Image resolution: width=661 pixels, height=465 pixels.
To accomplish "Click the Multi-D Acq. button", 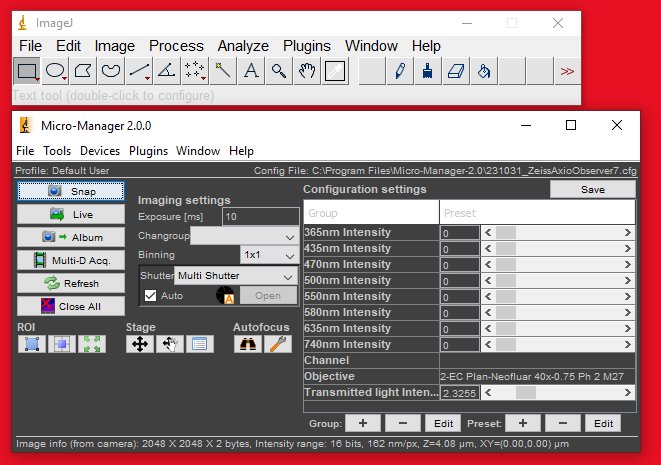I will click(71, 260).
